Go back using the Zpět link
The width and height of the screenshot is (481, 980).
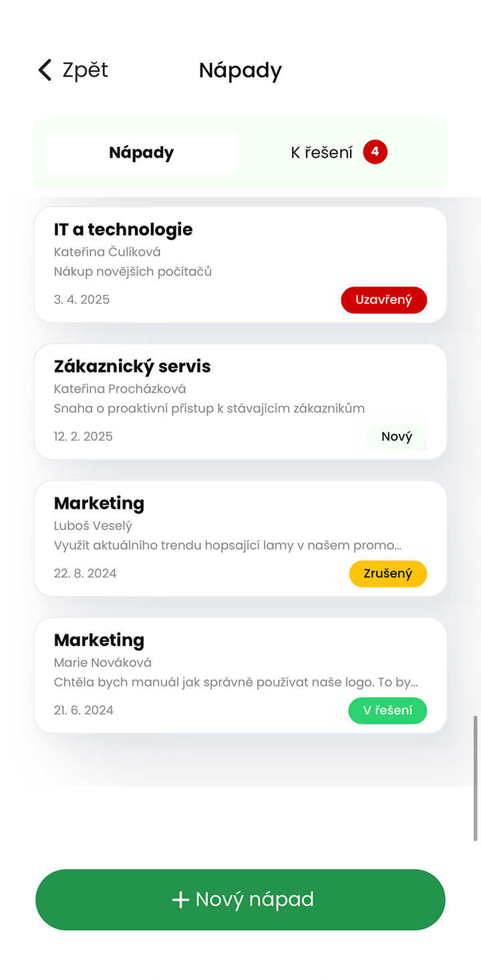pyautogui.click(x=85, y=70)
